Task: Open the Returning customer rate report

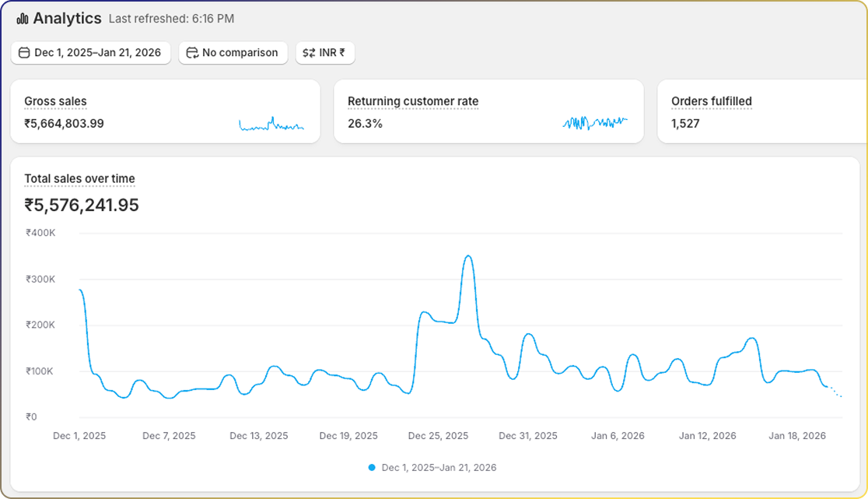Action: coord(413,101)
